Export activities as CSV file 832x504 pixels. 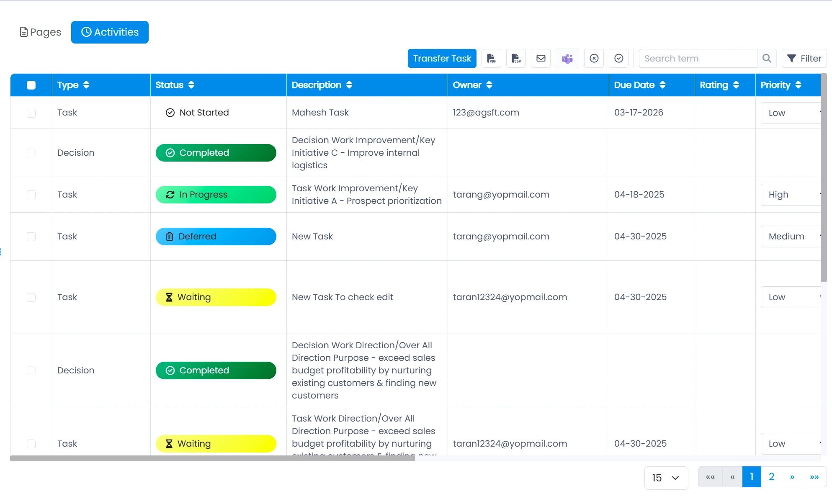(x=516, y=58)
